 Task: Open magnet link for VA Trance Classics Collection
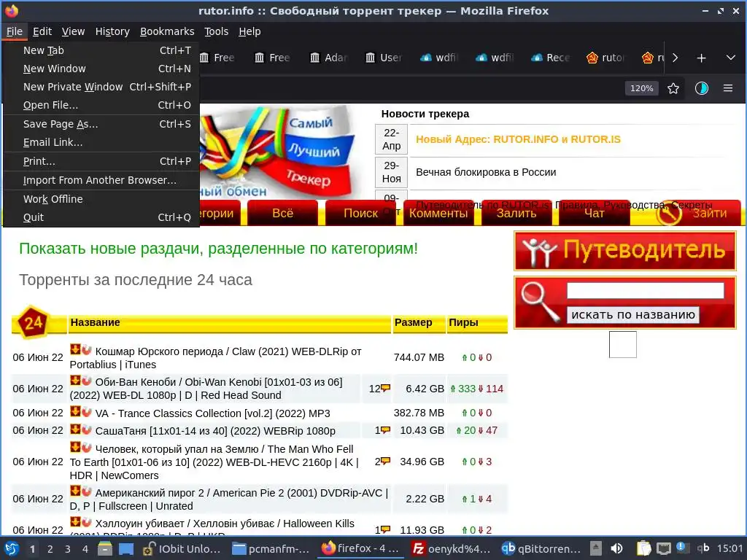pyautogui.click(x=86, y=411)
